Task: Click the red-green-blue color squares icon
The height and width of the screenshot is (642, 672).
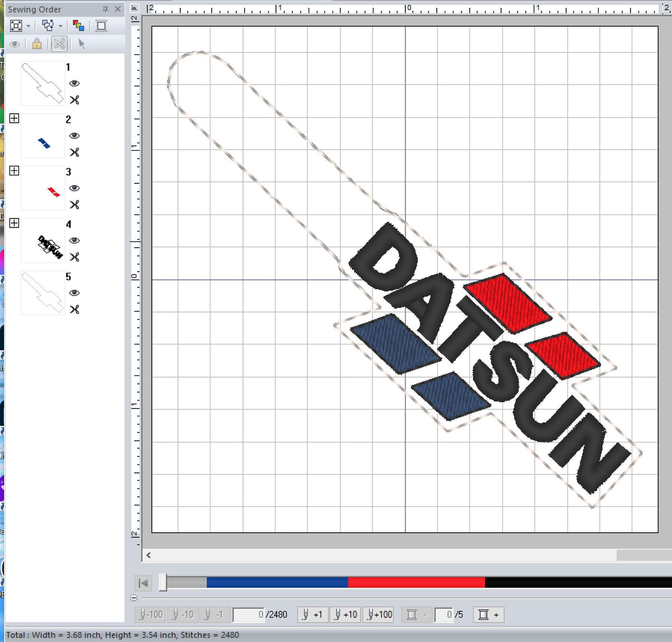Action: point(78,26)
